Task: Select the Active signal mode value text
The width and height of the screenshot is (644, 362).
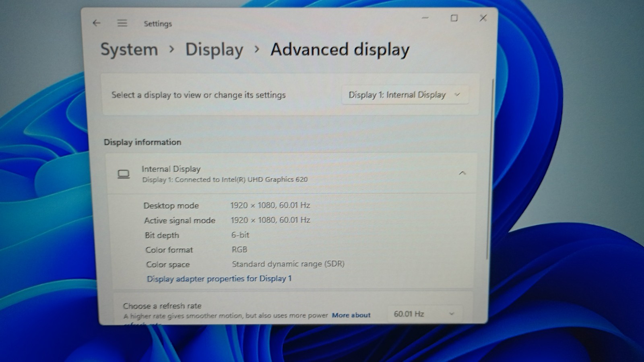Action: pos(270,220)
